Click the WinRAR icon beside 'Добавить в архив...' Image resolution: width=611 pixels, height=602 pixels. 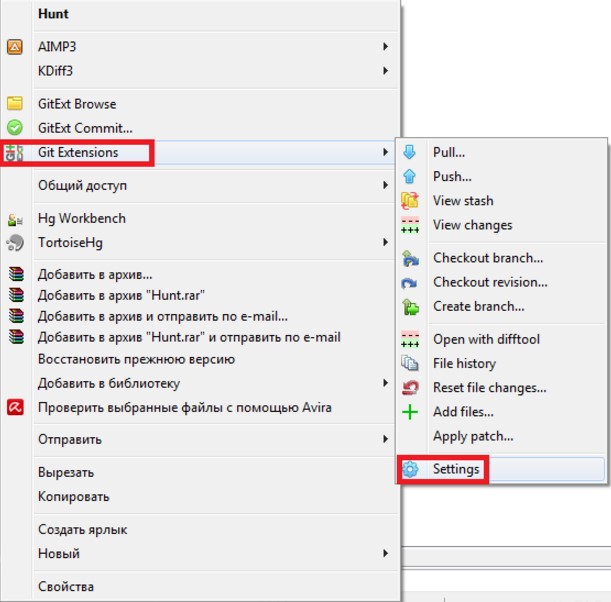tap(16, 274)
